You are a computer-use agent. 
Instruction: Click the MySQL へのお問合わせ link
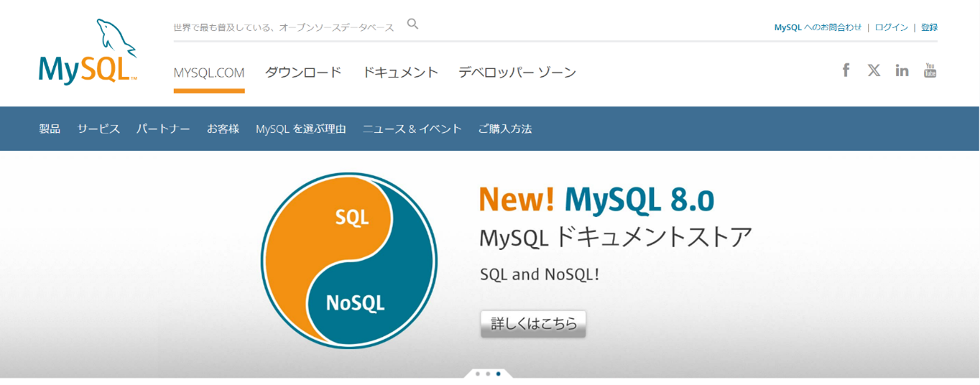818,27
